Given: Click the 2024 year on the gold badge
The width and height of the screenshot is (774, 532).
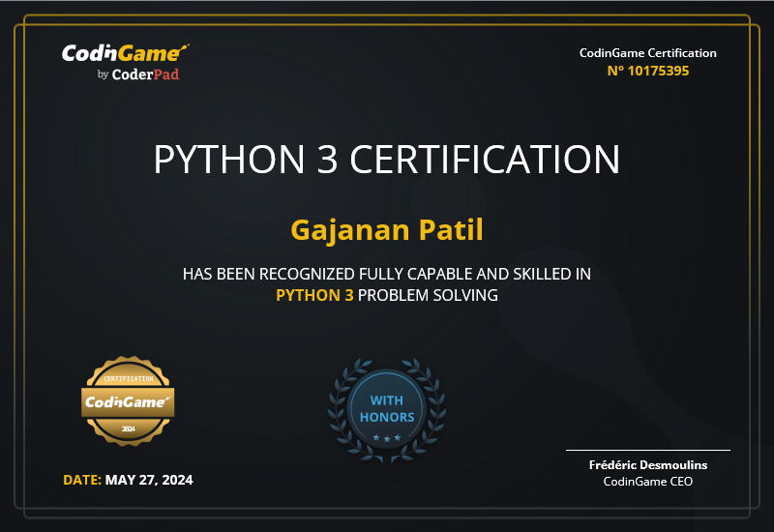Looking at the screenshot, I should pos(128,428).
